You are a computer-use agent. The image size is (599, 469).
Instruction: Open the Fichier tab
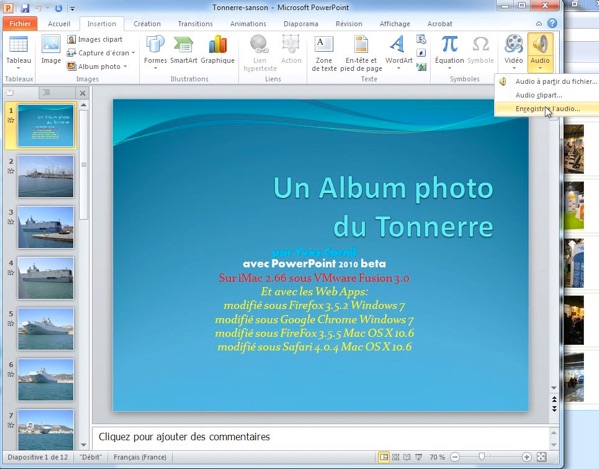pyautogui.click(x=20, y=23)
